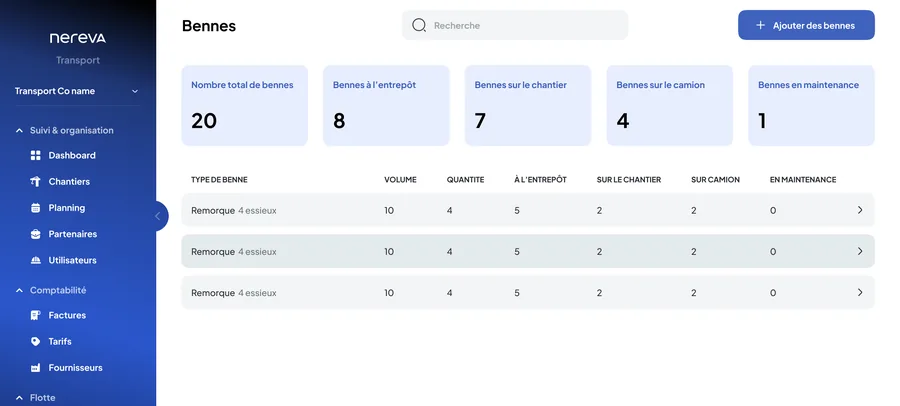Click the Utilisateurs helmet icon
The height and width of the screenshot is (406, 900).
[36, 260]
